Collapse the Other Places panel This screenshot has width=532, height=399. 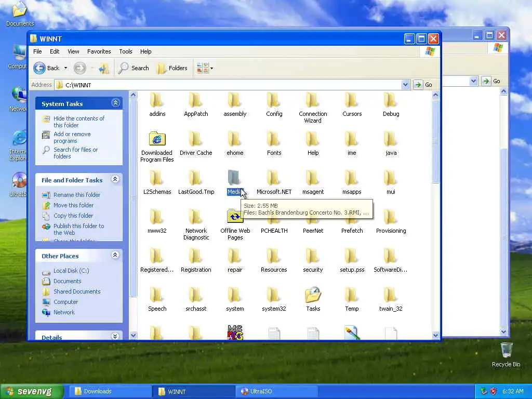[115, 255]
